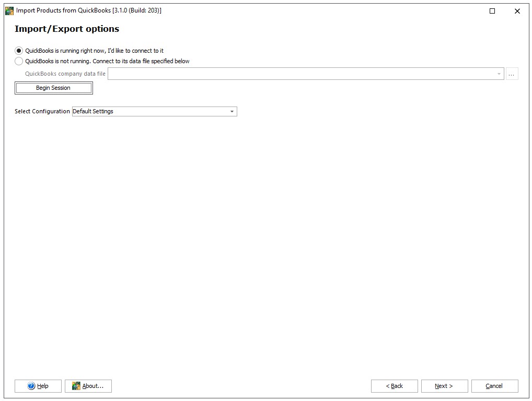Close the Import Products window
The image size is (532, 401).
517,11
